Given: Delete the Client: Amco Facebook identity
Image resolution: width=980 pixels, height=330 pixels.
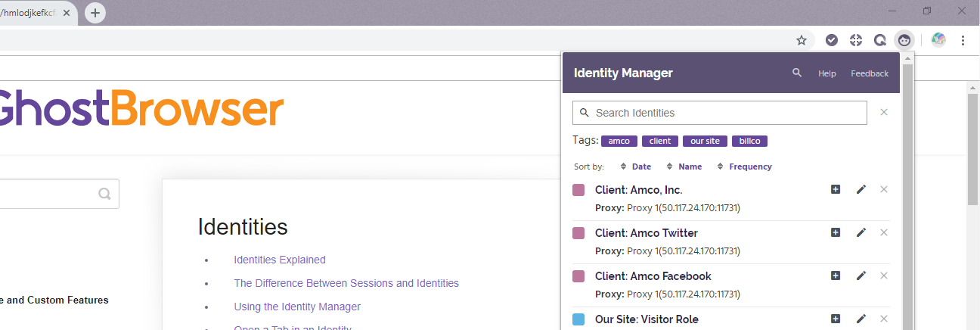Looking at the screenshot, I should tap(884, 276).
